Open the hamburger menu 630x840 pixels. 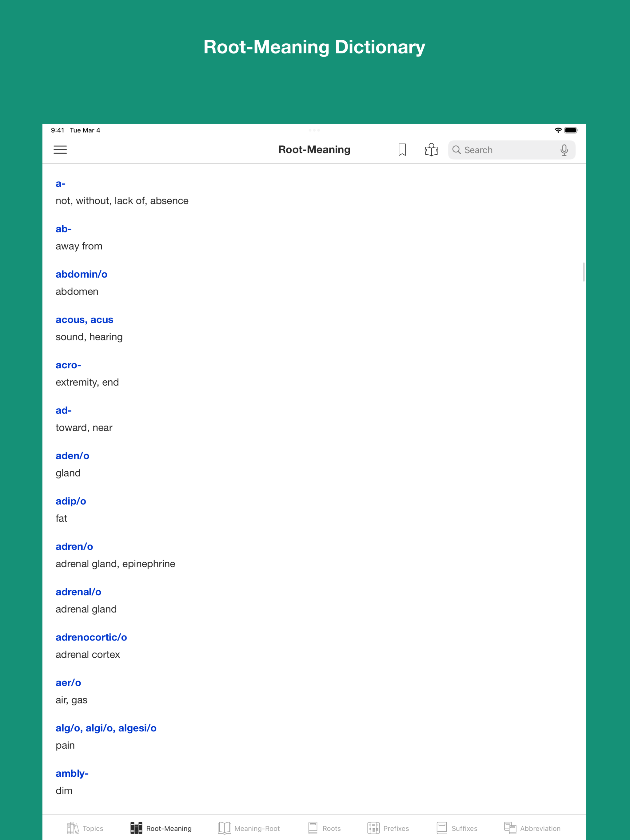point(60,150)
